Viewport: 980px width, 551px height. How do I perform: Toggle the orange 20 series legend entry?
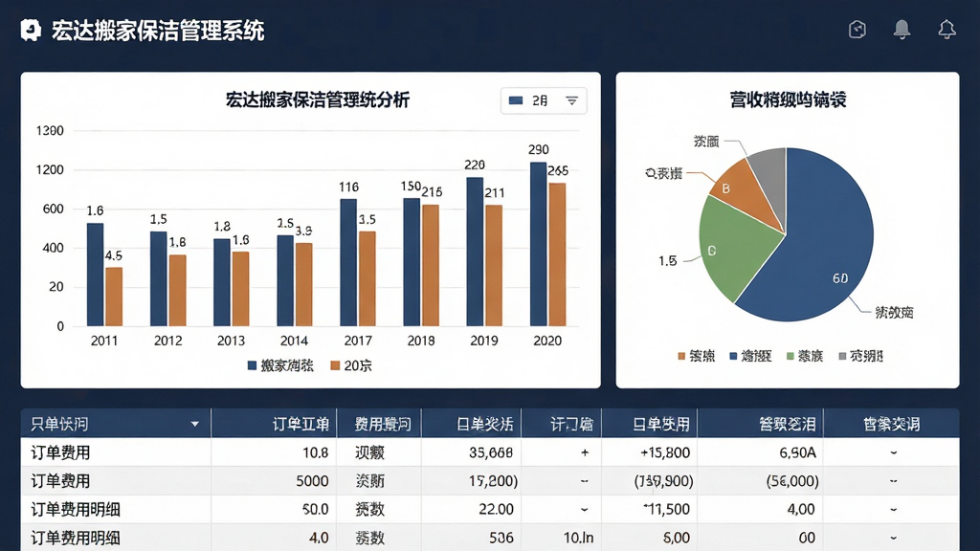pyautogui.click(x=351, y=365)
